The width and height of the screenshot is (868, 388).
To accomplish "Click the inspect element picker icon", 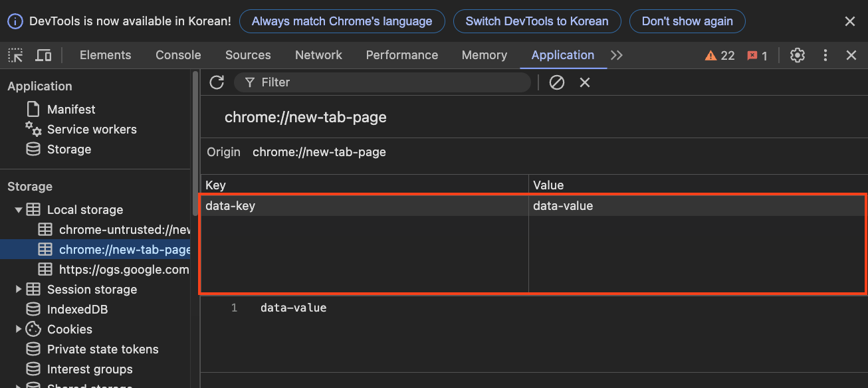I will tap(16, 55).
